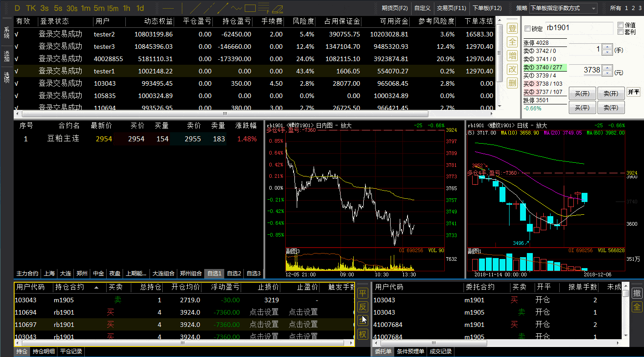Image resolution: width=644 pixels, height=357 pixels.
Task: Open the 成交记录 tab
Action: pyautogui.click(x=441, y=352)
